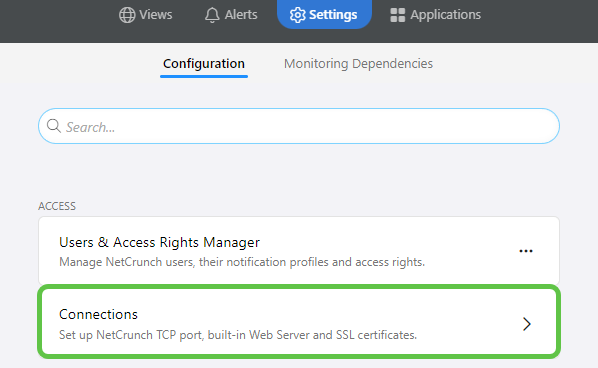Click the grid icon beside Applications
Screen dimensions: 598x368
point(397,15)
